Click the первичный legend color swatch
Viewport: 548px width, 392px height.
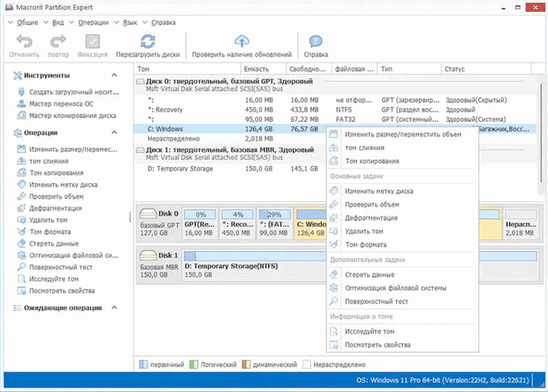(143, 365)
